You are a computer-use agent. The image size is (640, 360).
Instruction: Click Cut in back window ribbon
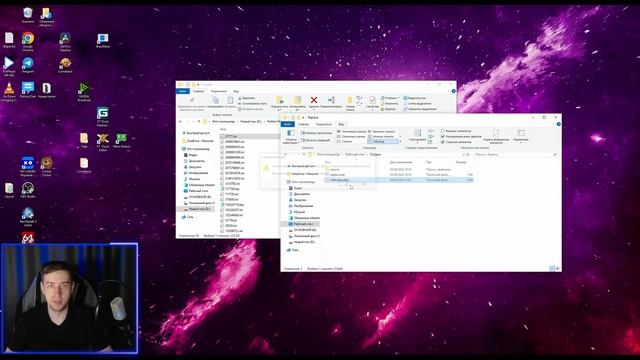246,98
